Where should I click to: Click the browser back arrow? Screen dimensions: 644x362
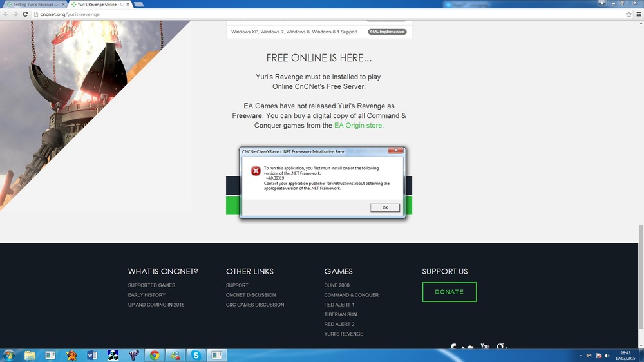[6, 14]
